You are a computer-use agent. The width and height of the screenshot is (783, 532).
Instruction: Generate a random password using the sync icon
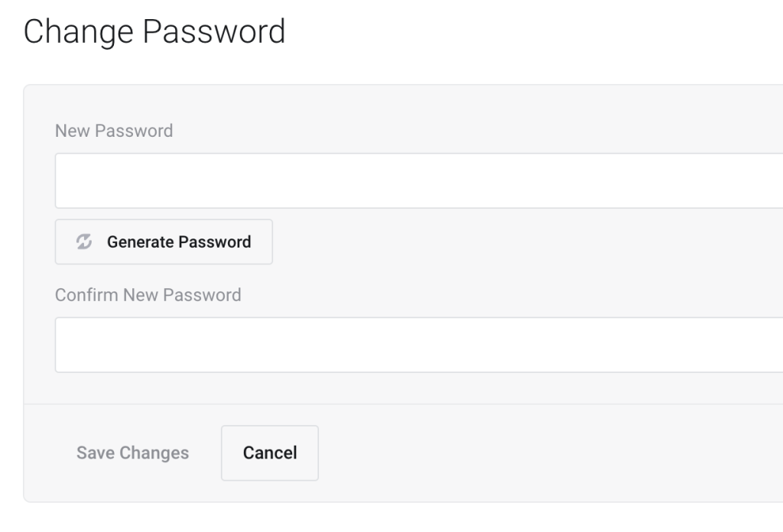pos(84,242)
